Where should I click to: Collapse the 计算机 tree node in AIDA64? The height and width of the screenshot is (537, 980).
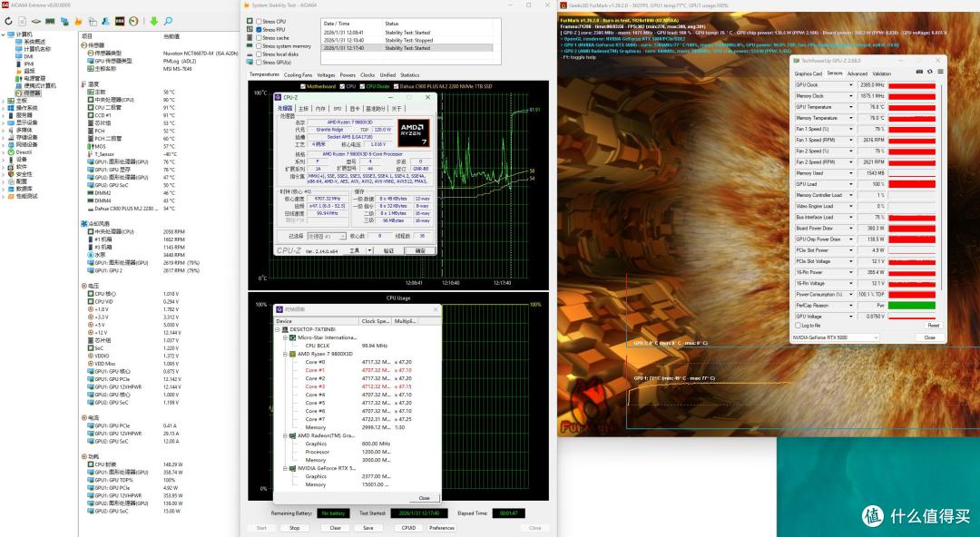tap(4, 34)
